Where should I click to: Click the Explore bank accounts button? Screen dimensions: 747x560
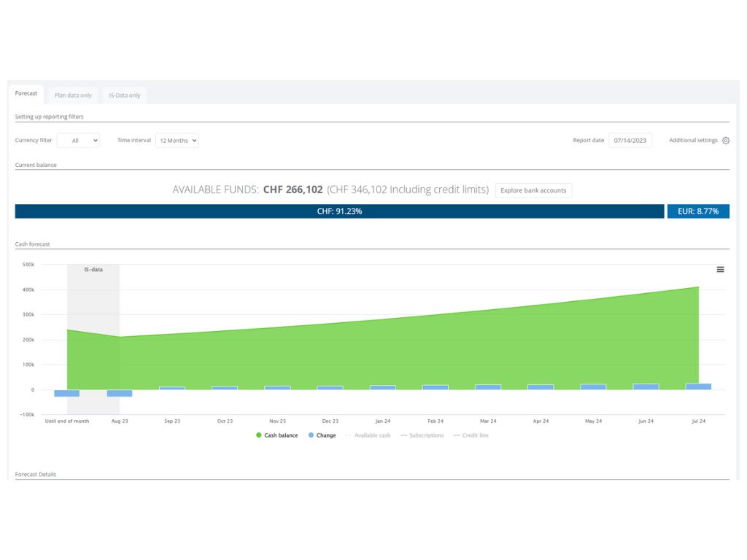click(533, 190)
